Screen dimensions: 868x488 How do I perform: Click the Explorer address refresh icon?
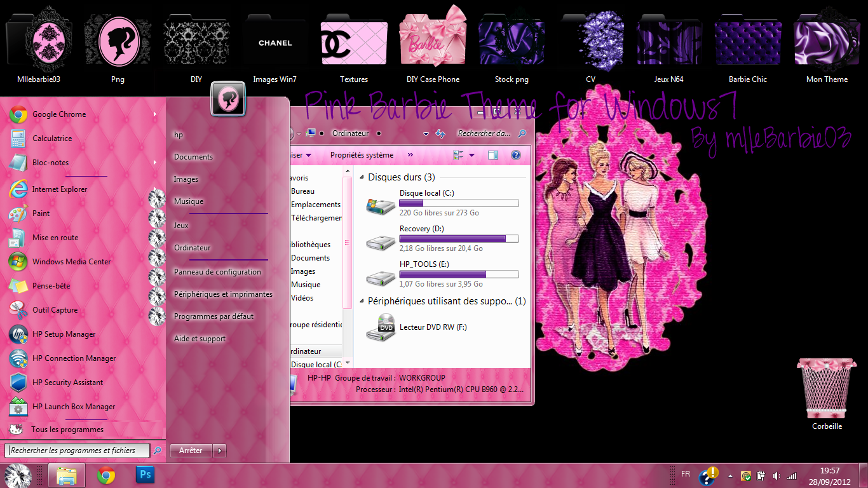pyautogui.click(x=440, y=134)
